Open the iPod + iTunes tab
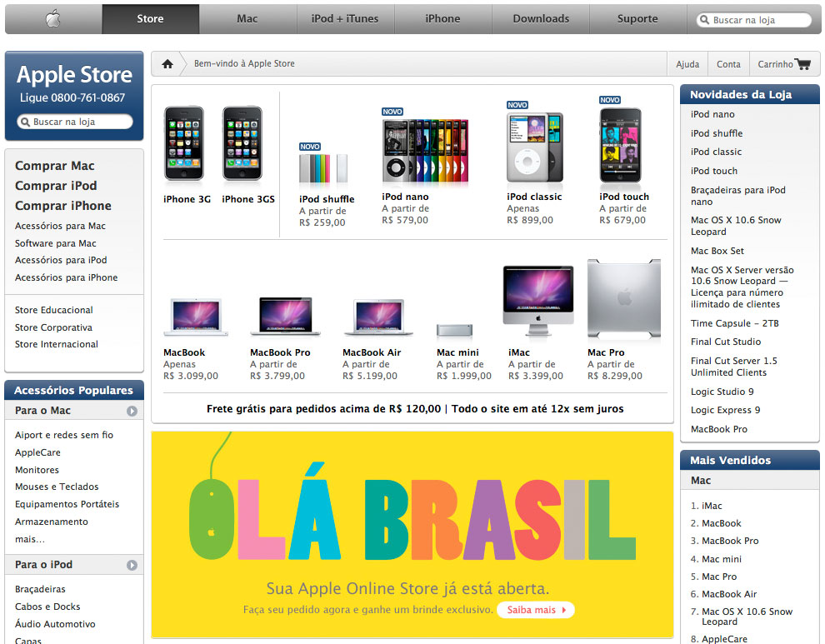The image size is (825, 644). coord(345,19)
